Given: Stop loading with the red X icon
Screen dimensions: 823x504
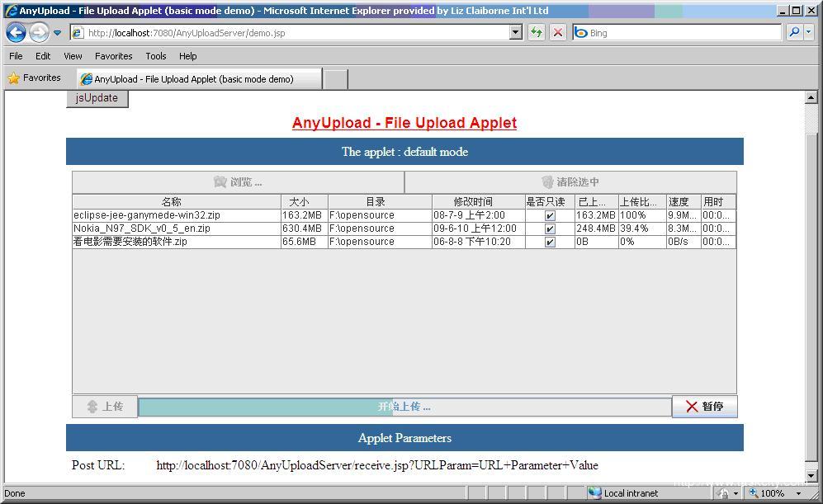Looking at the screenshot, I should pos(558,32).
